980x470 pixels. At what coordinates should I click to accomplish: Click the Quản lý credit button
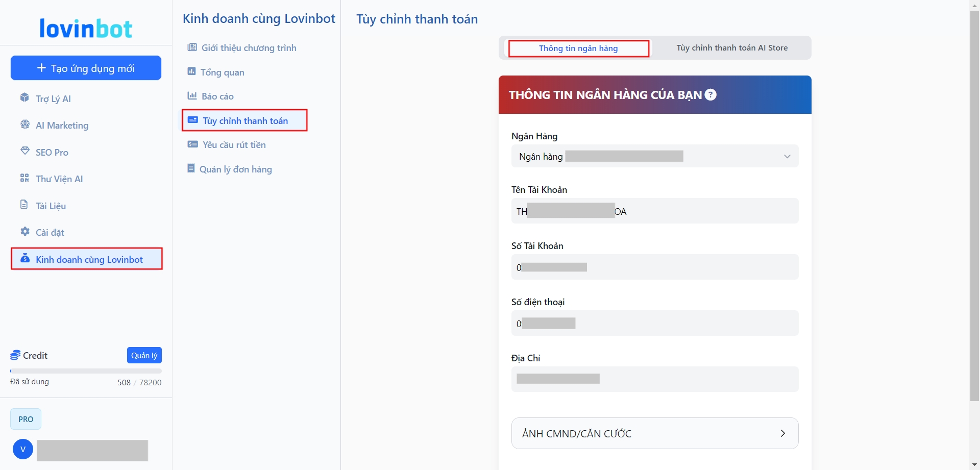point(144,355)
